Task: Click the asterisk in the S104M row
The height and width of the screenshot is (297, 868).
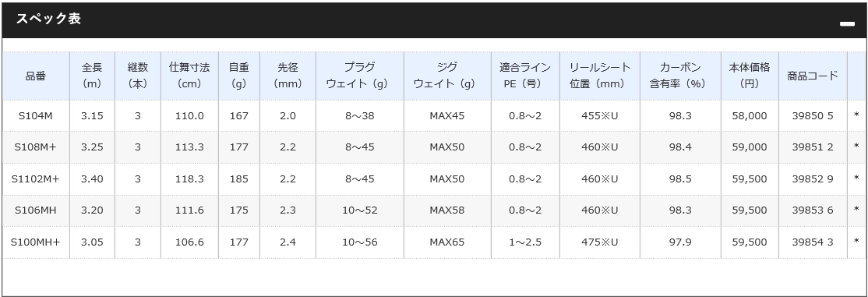Action: coord(857,116)
